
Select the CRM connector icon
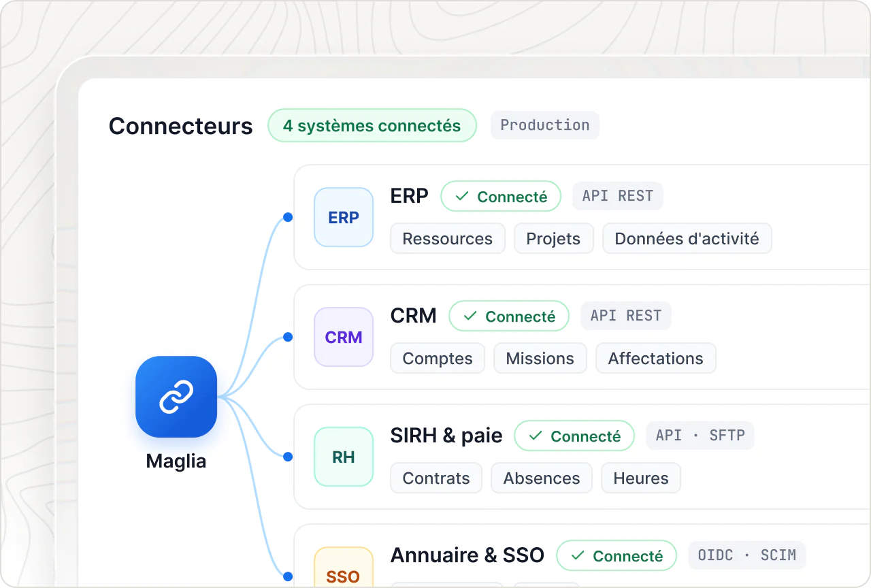pyautogui.click(x=344, y=337)
